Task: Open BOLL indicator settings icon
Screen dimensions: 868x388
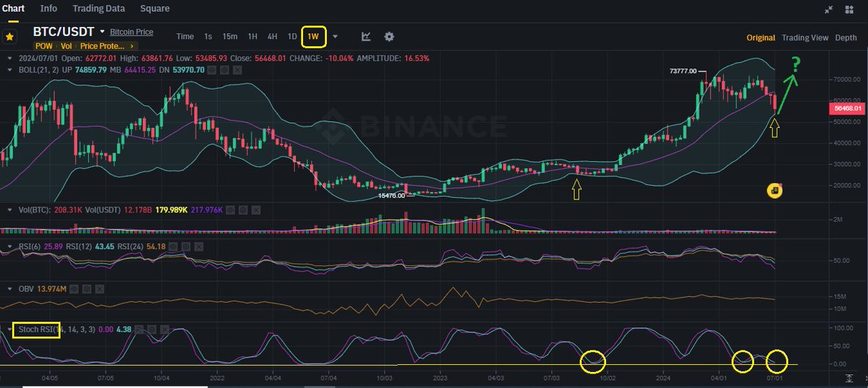Action: coord(225,70)
